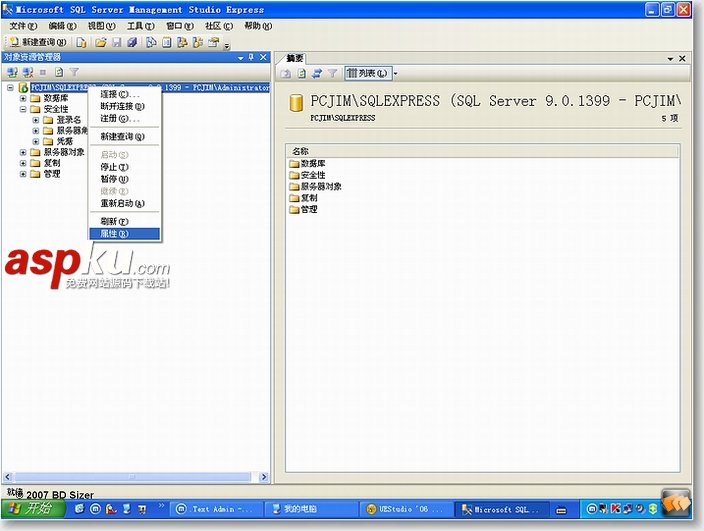Click the filter icon in summary toolbar
Screen dimensions: 704x531
pos(332,73)
